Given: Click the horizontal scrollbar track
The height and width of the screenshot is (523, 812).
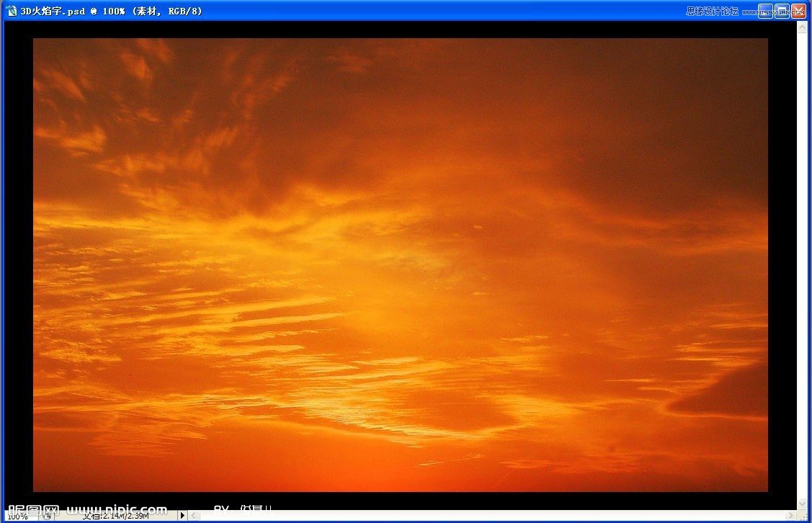Looking at the screenshot, I should (490, 516).
